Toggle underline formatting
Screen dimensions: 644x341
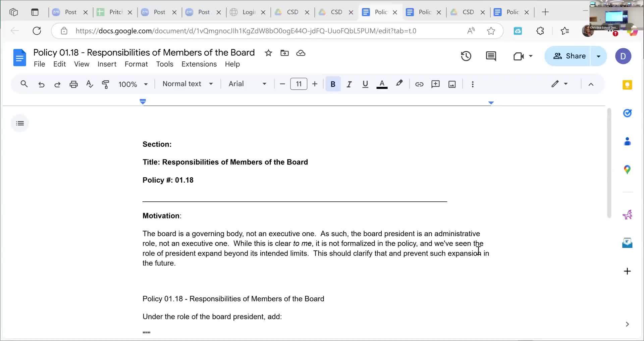tap(365, 84)
